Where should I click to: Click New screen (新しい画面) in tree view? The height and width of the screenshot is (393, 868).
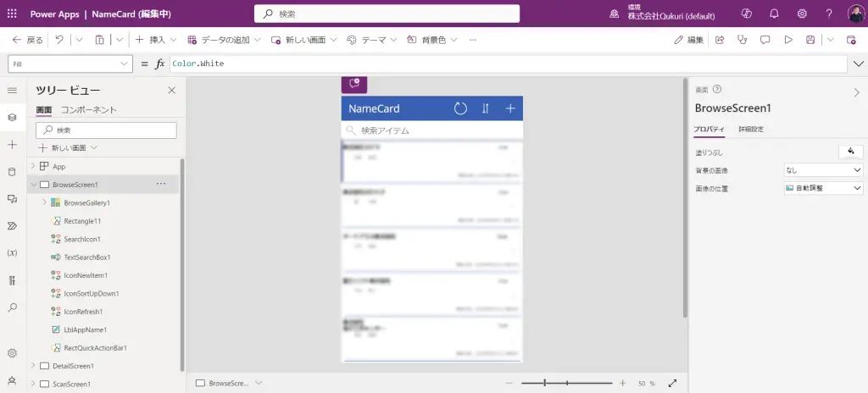click(68, 147)
